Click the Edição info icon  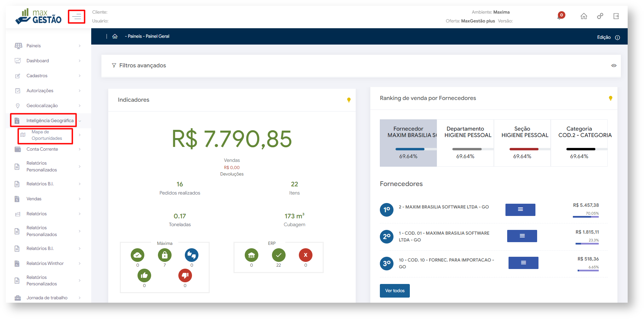617,37
